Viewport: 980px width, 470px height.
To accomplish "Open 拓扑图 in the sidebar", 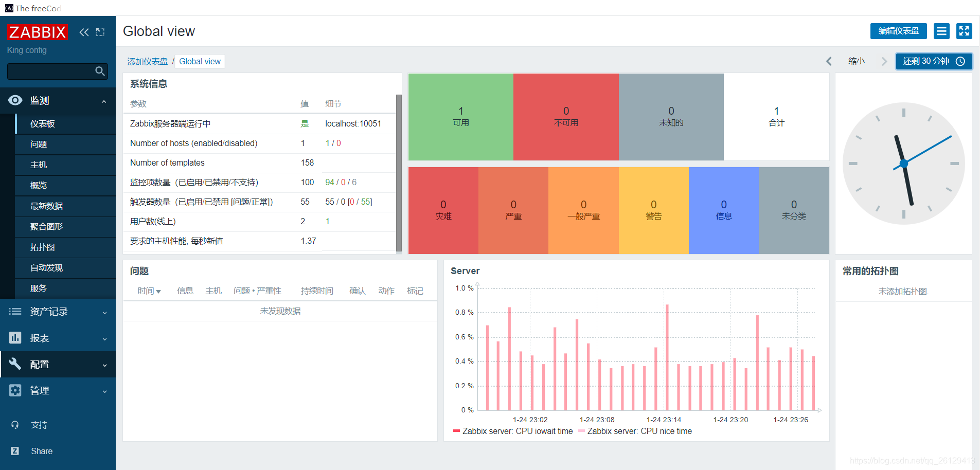I will (x=65, y=247).
